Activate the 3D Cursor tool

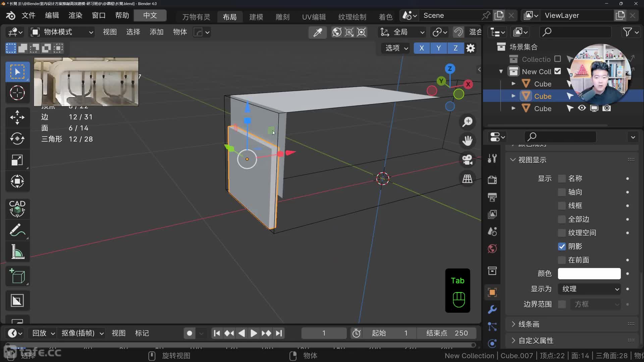[x=17, y=93]
